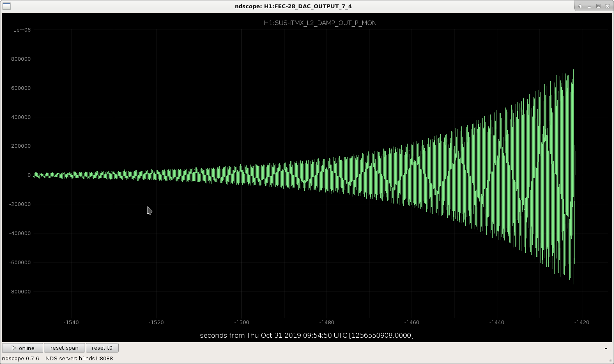
Task: Start online mode with the play button
Action: [23, 348]
